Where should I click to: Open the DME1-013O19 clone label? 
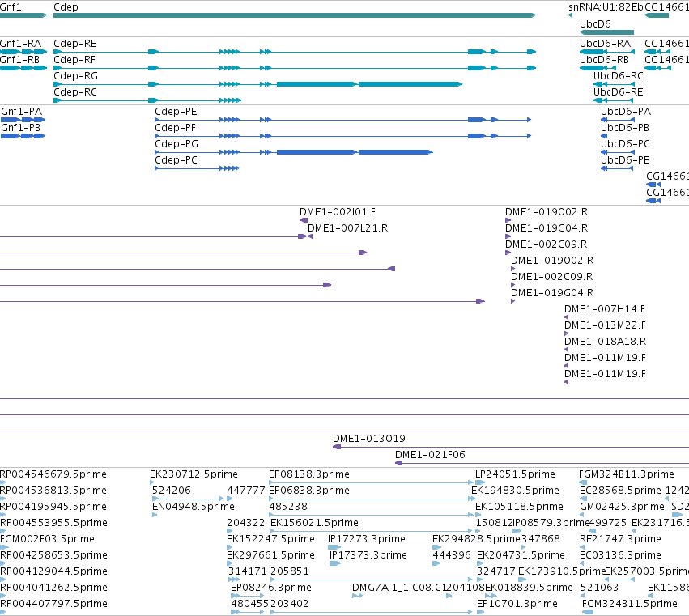(369, 439)
